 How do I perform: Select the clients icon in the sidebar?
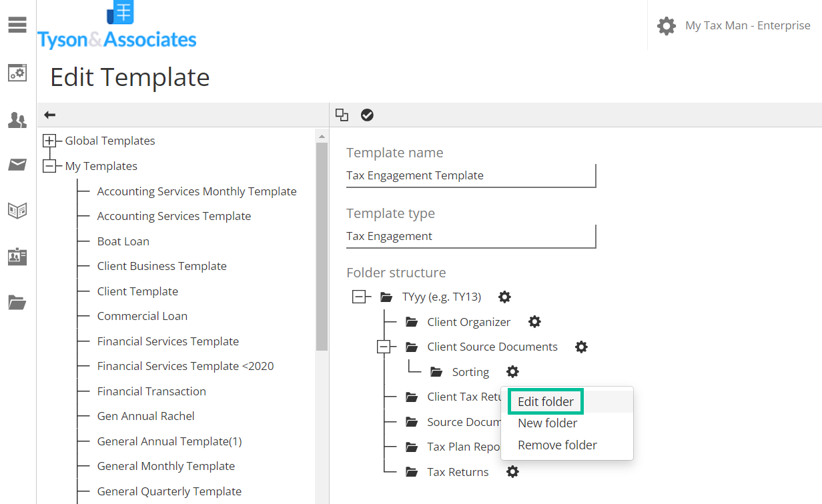pyautogui.click(x=17, y=119)
